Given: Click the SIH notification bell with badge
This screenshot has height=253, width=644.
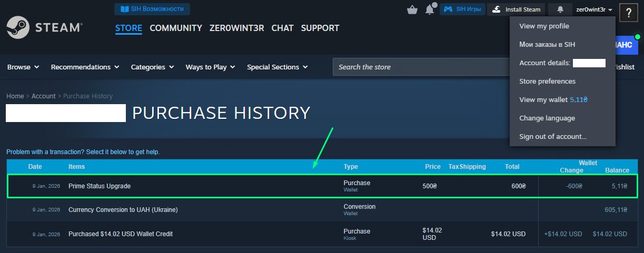Looking at the screenshot, I should [430, 9].
